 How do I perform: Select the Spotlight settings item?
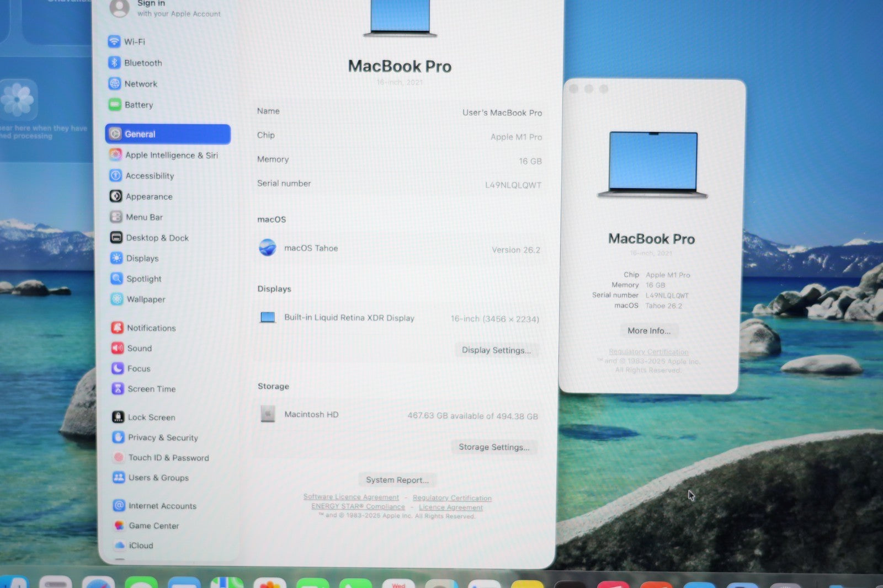pyautogui.click(x=143, y=279)
